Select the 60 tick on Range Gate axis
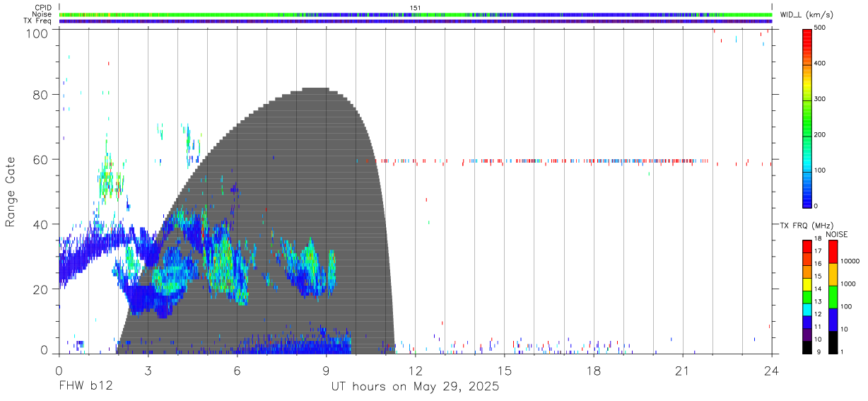The height and width of the screenshot is (401, 868). 40,159
